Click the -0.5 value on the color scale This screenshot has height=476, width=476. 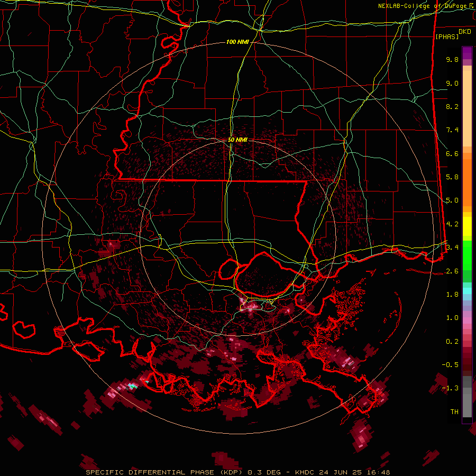point(450,365)
